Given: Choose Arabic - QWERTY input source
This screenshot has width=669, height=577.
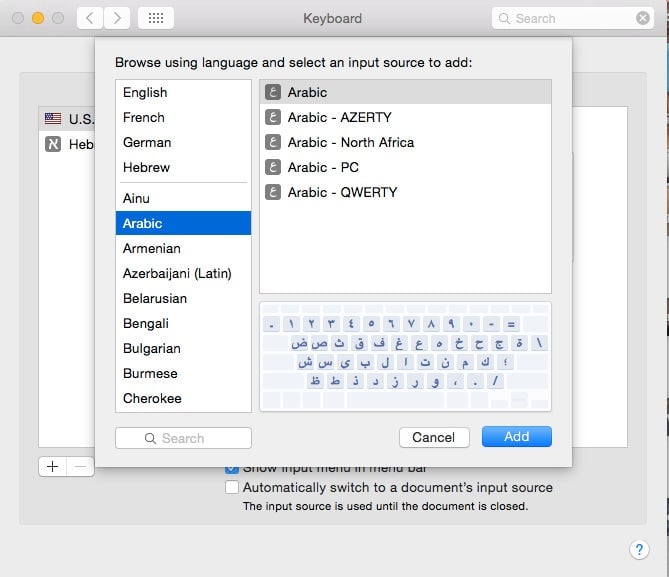Looking at the screenshot, I should click(405, 192).
